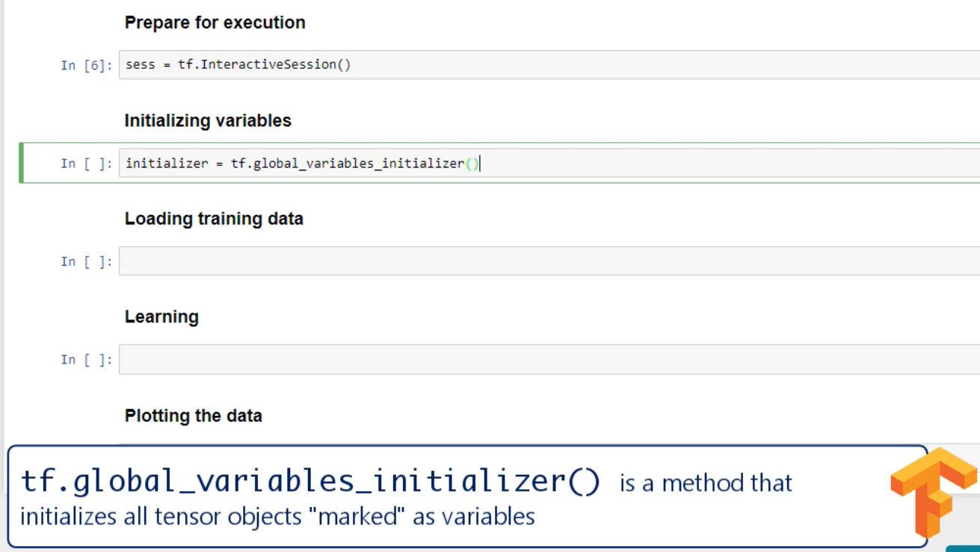Click the In [ ]: prompt under Learning heading
Screen dimensions: 980x552
[86, 360]
